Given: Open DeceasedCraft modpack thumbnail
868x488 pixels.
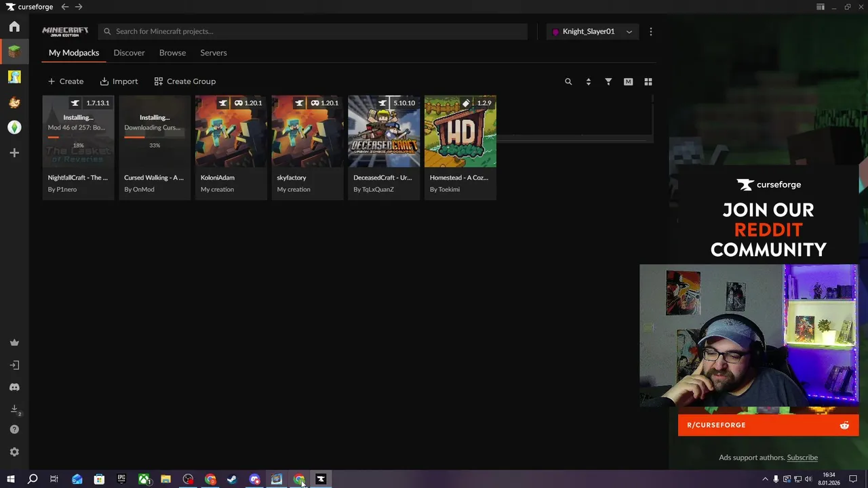Looking at the screenshot, I should pyautogui.click(x=384, y=131).
